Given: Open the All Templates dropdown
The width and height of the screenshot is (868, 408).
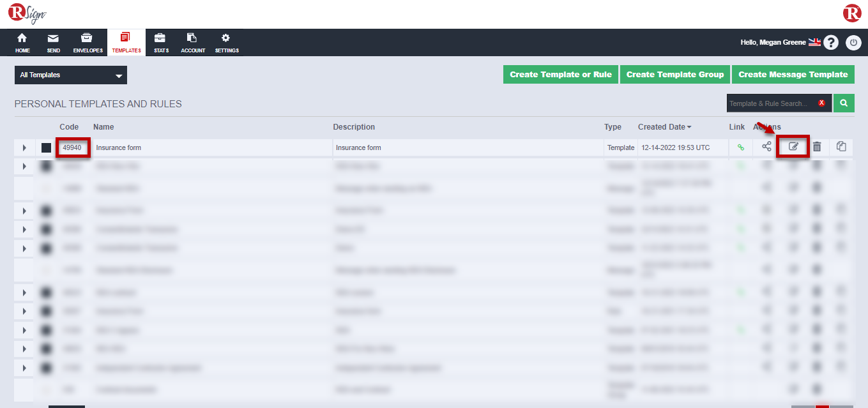Looking at the screenshot, I should [71, 75].
